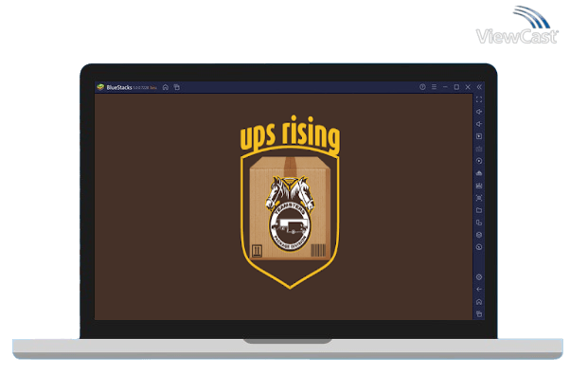Click the dimmed keyboard controls icon
Screen dimensions: 570x392
pos(479,149)
